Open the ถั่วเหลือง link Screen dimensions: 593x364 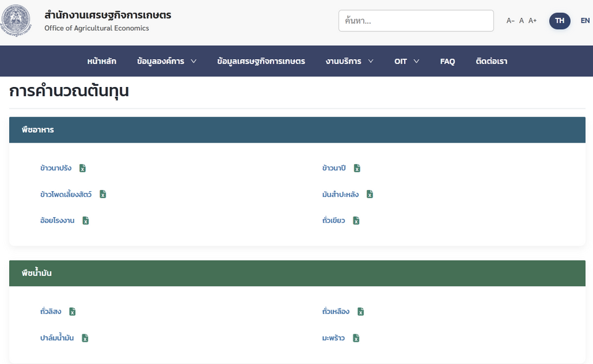click(336, 312)
